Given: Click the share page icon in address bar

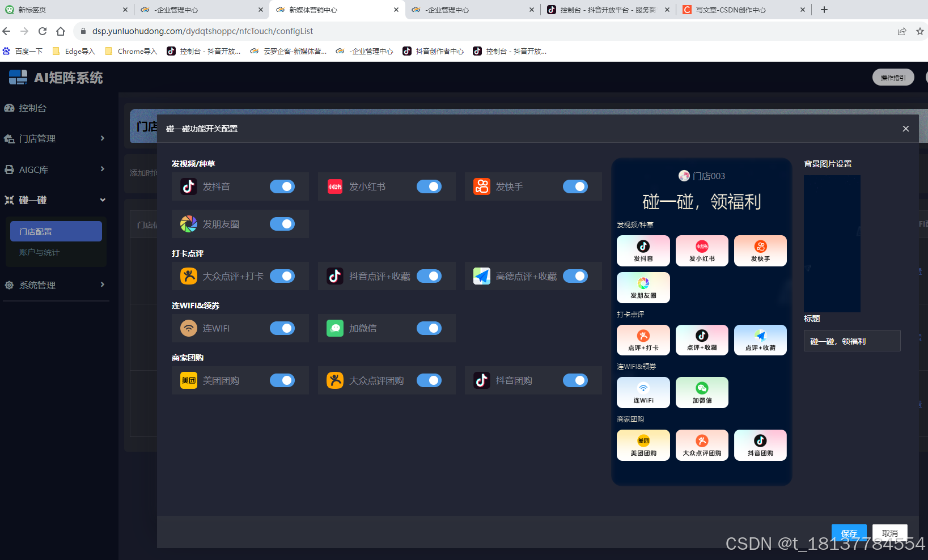Looking at the screenshot, I should (x=902, y=31).
